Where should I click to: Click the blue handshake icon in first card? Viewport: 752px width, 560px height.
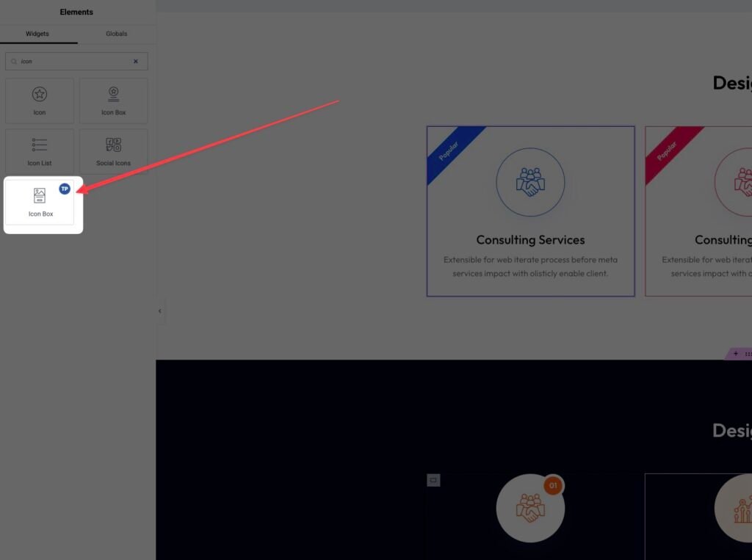(x=530, y=181)
